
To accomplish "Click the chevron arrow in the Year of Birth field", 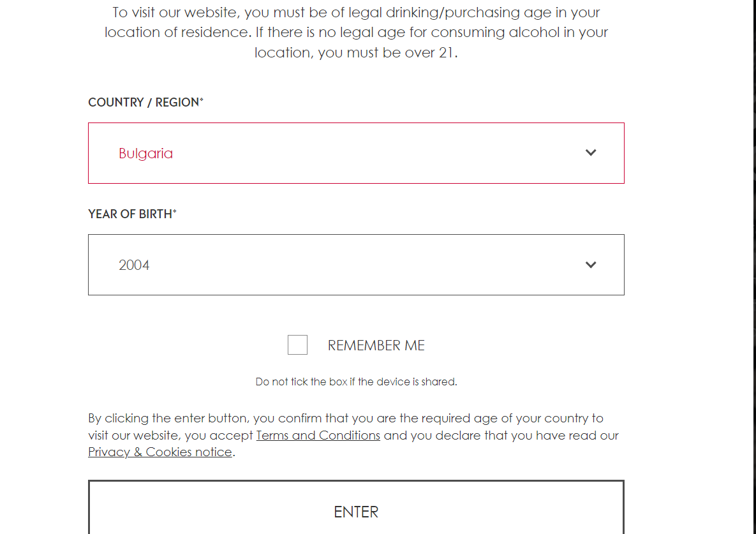I will pyautogui.click(x=591, y=265).
